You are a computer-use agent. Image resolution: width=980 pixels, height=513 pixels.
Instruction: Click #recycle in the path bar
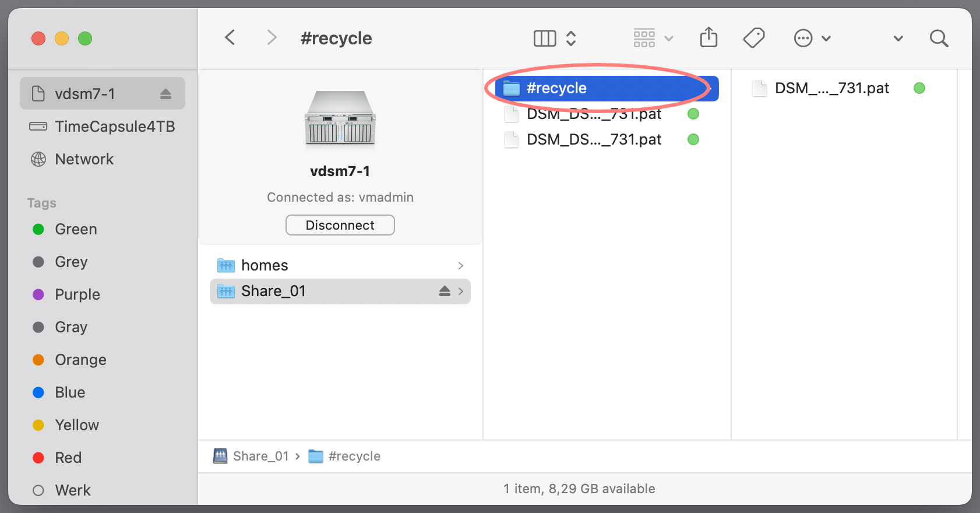[x=344, y=456]
